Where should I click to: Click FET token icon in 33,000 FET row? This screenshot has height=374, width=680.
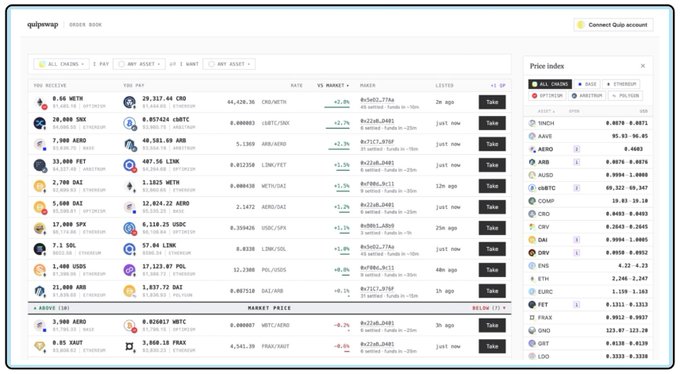tap(40, 165)
